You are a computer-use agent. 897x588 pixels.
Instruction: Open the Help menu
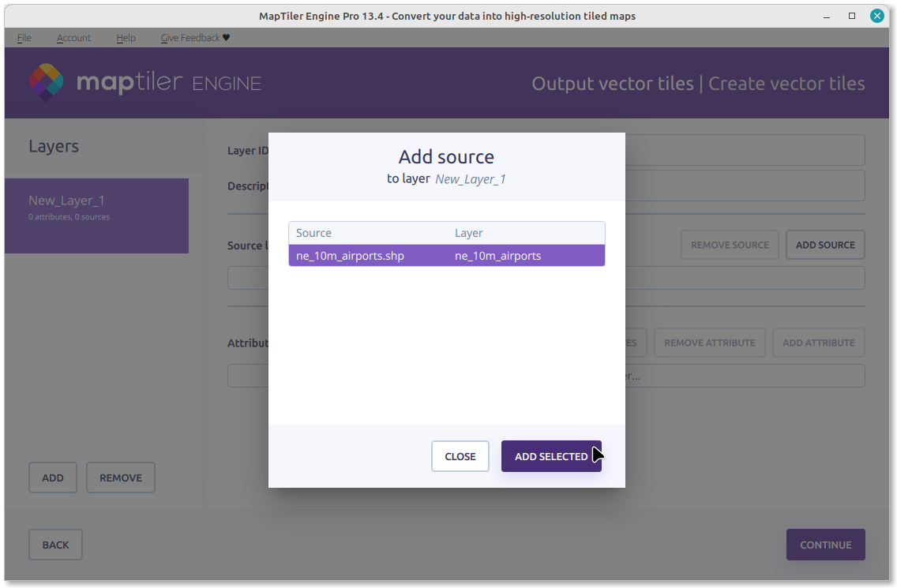click(x=126, y=37)
